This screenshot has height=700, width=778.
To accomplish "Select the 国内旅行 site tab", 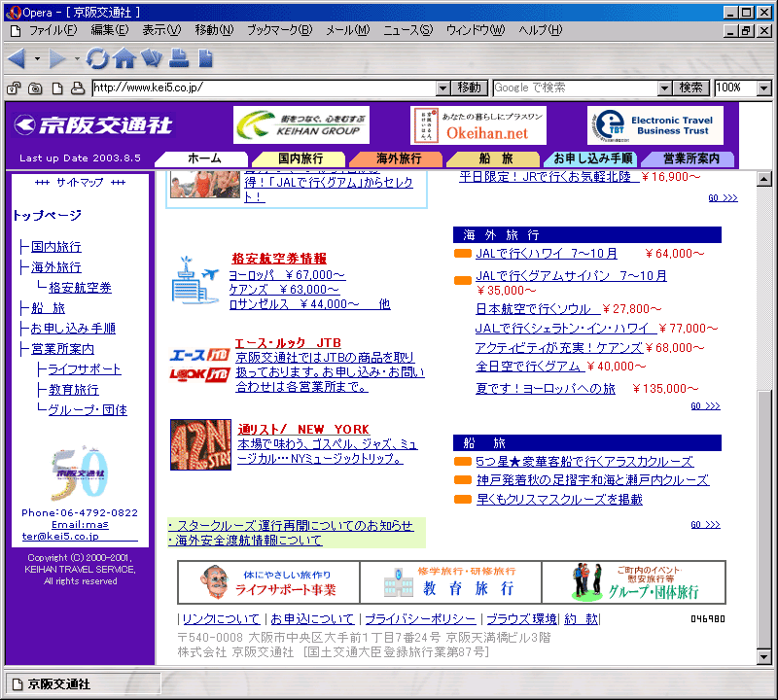I will (301, 158).
